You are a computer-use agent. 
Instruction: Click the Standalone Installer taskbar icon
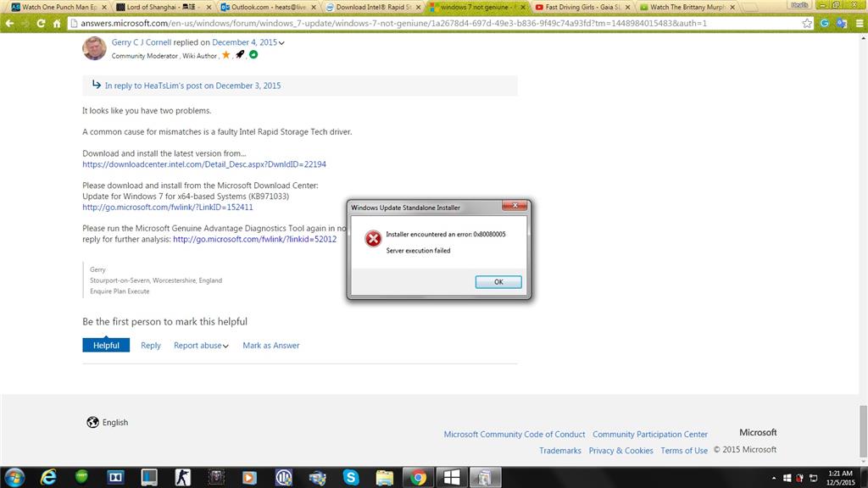click(485, 477)
